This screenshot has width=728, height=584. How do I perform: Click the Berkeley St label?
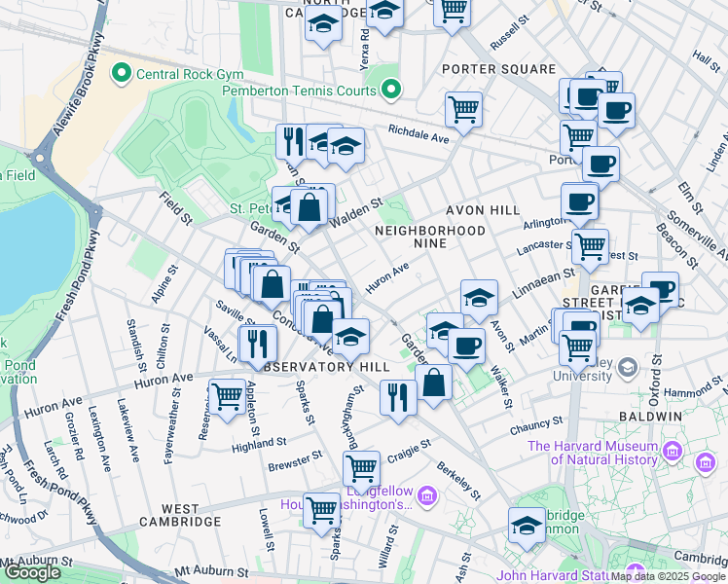[458, 482]
